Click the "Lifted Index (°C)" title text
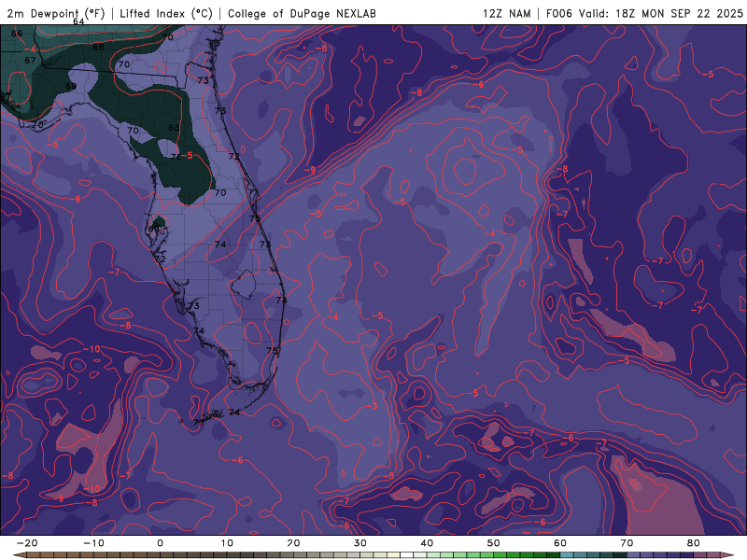Viewport: 747px width, 560px height. 166,13
